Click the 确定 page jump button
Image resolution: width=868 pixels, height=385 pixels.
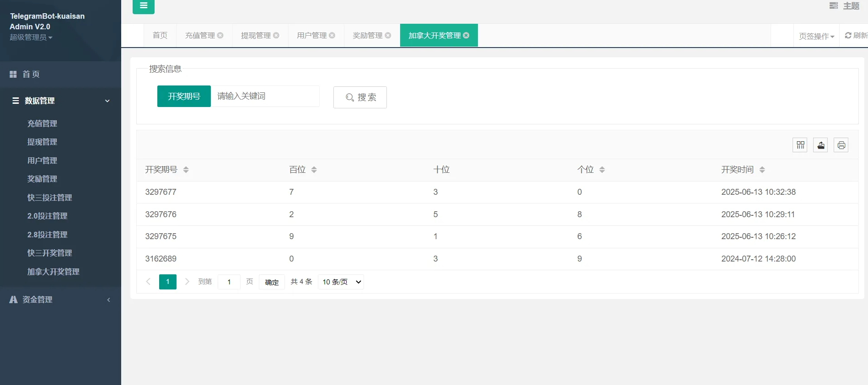coord(272,282)
